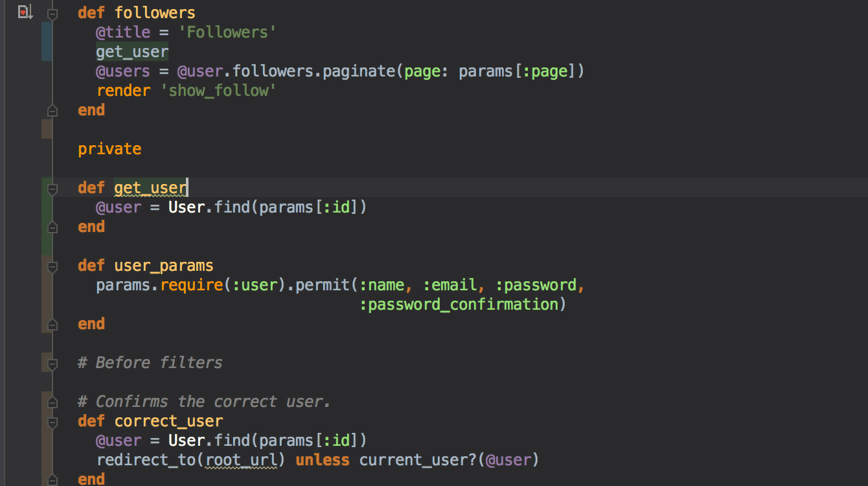Click the ':password_confirmation' symbol

click(x=459, y=305)
